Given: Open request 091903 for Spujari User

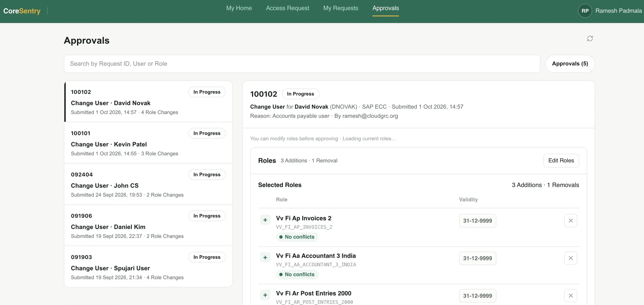Looking at the screenshot, I should [x=148, y=266].
